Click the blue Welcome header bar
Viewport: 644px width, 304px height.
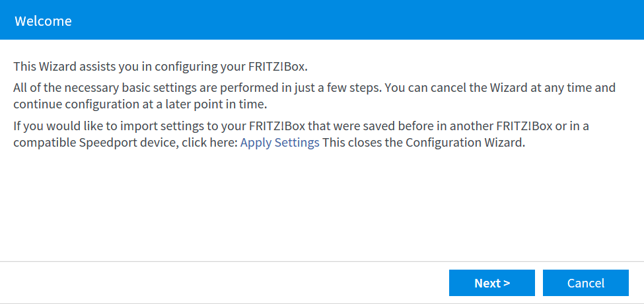point(322,20)
